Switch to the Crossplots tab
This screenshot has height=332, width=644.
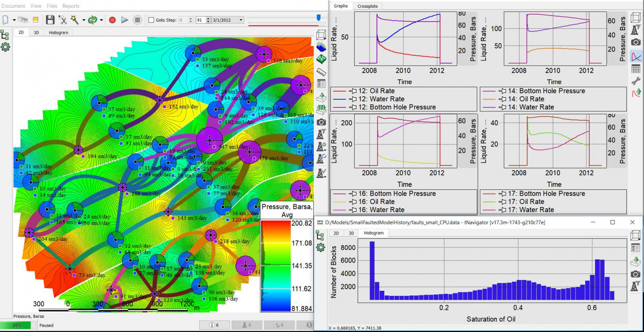pos(368,6)
